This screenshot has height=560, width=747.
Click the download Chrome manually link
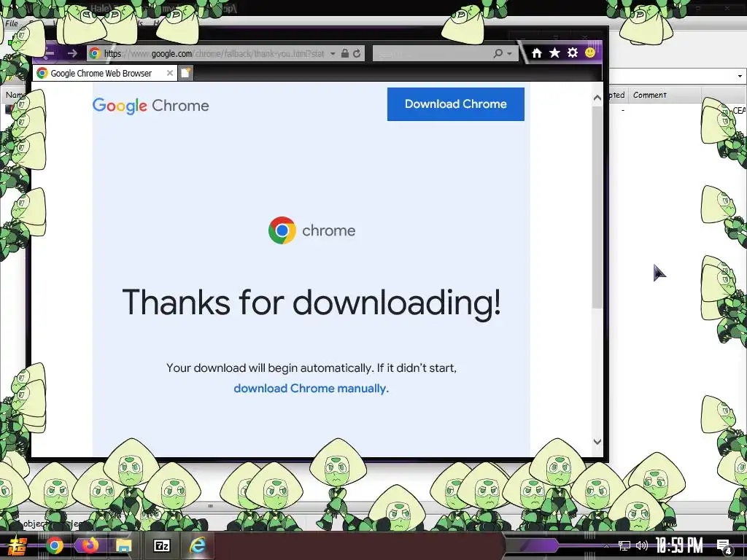311,389
